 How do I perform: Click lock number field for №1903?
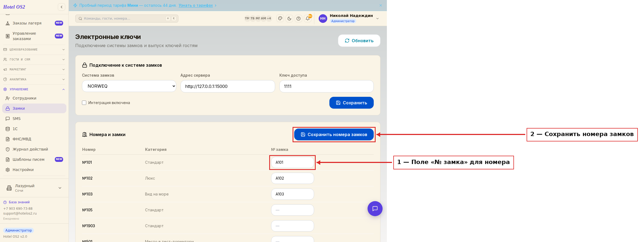coord(293,226)
